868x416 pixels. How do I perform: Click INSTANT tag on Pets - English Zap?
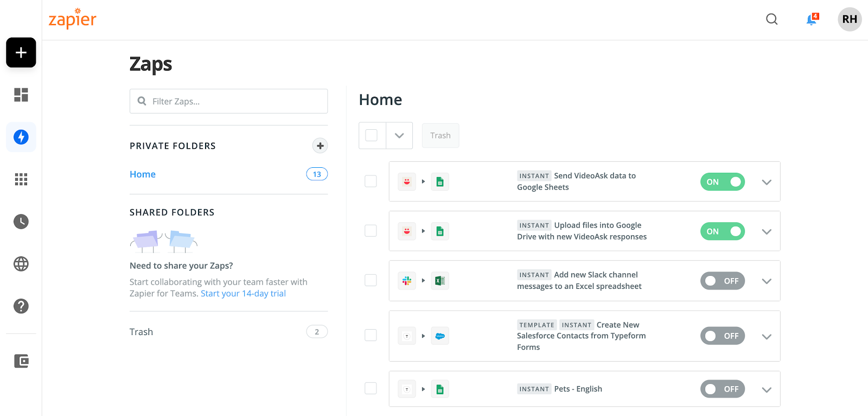pos(534,389)
